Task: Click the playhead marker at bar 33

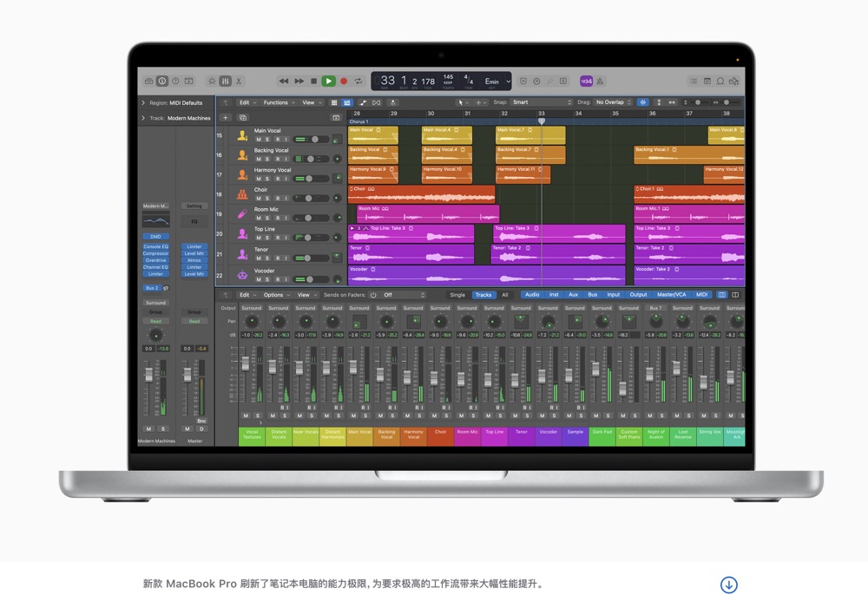Action: click(542, 121)
